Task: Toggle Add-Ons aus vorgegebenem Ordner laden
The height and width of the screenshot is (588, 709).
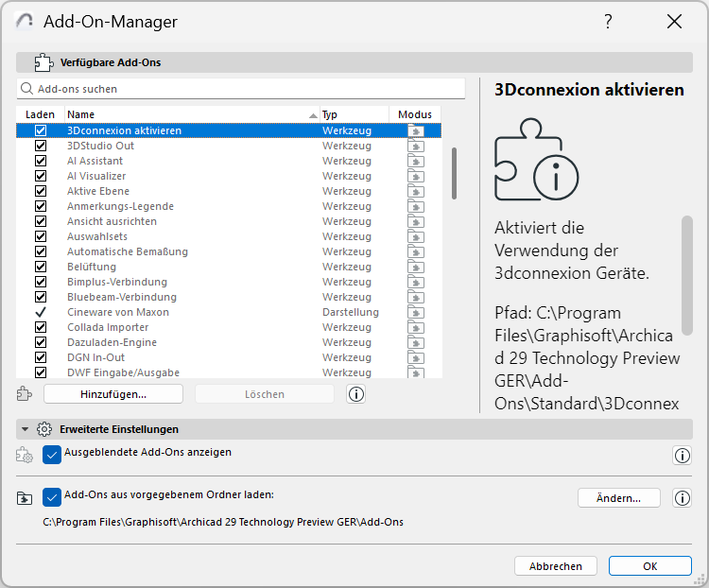Action: (52, 497)
